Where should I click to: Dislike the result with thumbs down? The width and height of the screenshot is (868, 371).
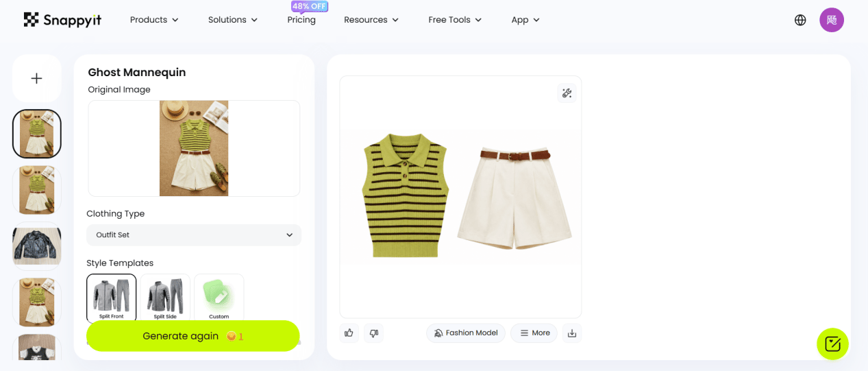[373, 333]
